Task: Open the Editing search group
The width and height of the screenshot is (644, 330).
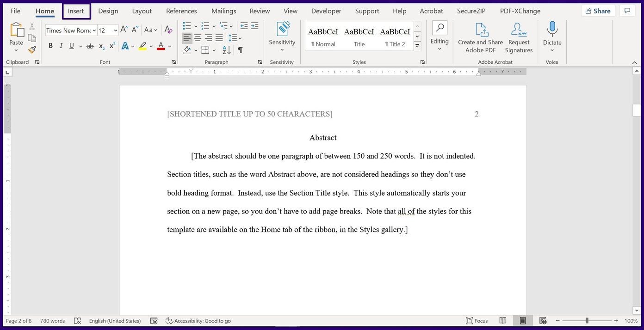Action: [x=440, y=36]
